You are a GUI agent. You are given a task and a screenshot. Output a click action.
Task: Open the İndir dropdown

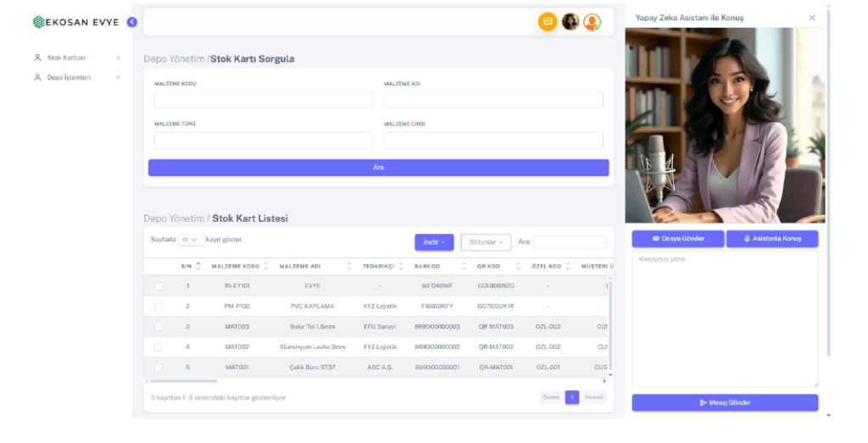click(x=434, y=242)
